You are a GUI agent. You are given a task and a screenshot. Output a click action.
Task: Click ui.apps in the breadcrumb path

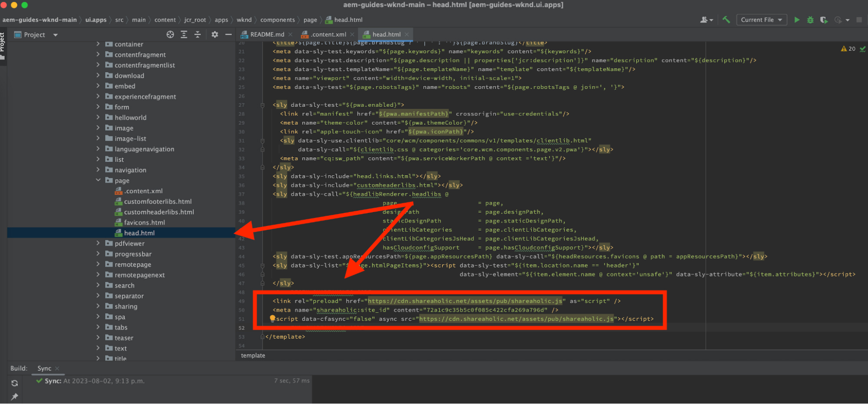point(96,20)
